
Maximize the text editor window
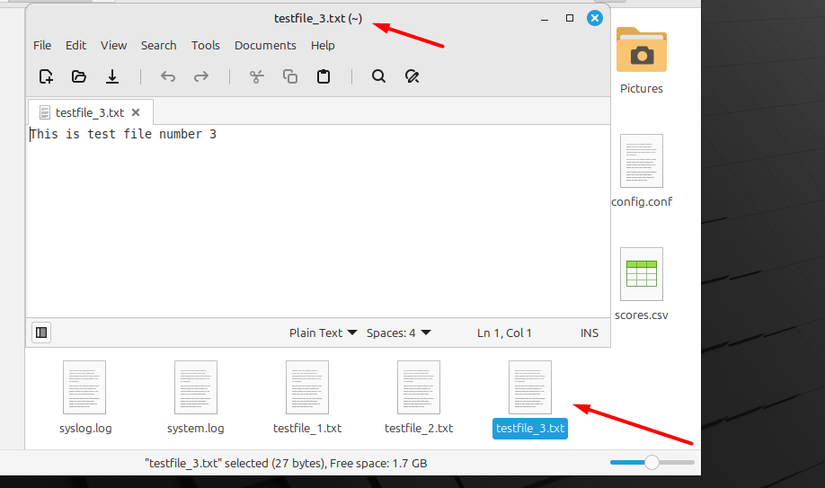click(569, 18)
